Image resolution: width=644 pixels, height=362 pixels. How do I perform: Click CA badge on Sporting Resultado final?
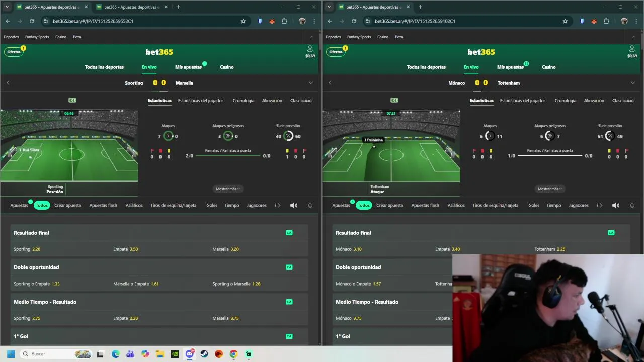[289, 233]
